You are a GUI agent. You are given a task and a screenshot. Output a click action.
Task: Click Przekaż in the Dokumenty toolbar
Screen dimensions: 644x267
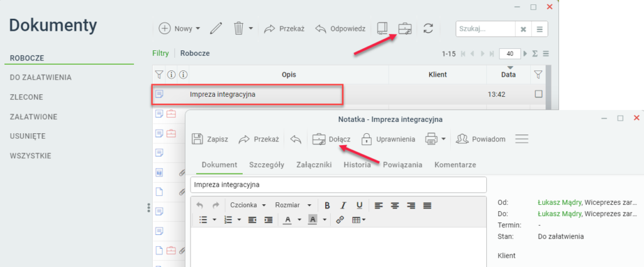click(x=284, y=29)
